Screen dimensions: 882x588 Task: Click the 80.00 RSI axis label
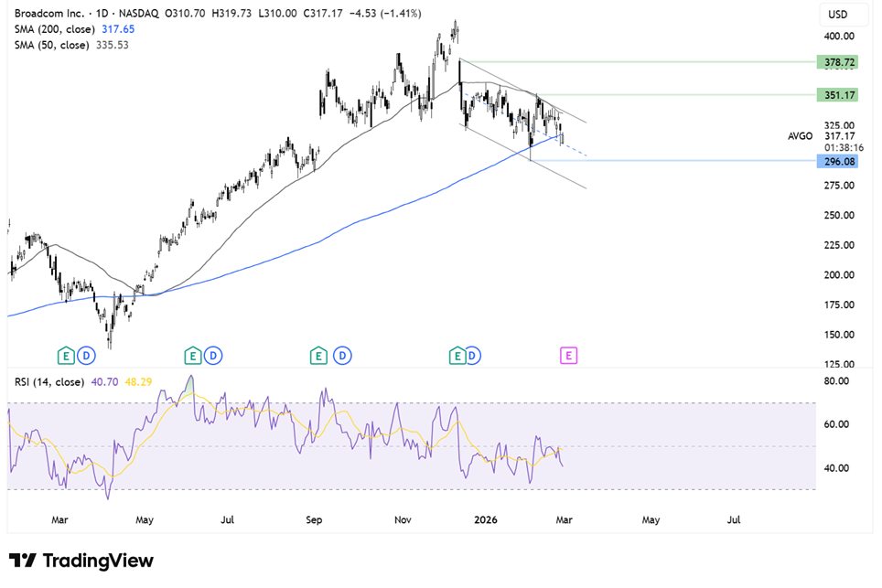click(836, 381)
